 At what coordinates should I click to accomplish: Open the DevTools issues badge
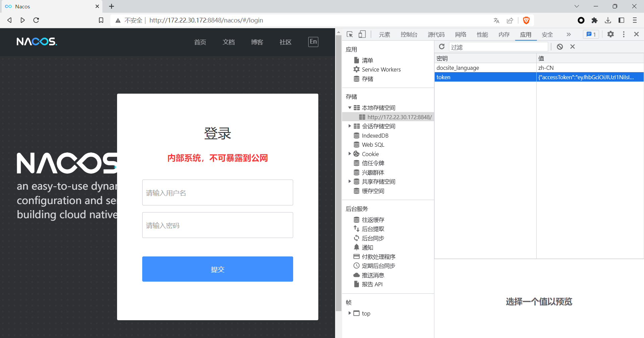(591, 34)
